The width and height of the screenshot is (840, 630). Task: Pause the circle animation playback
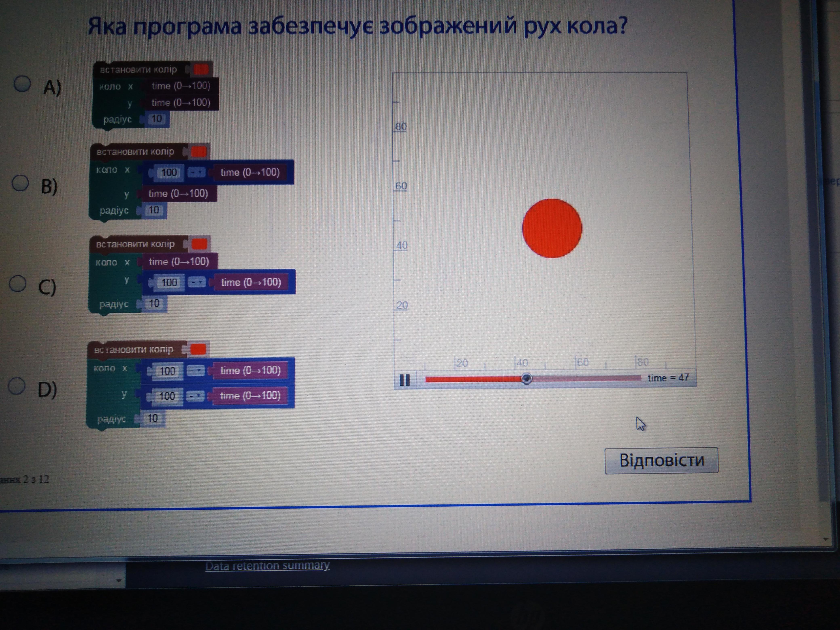tap(405, 380)
